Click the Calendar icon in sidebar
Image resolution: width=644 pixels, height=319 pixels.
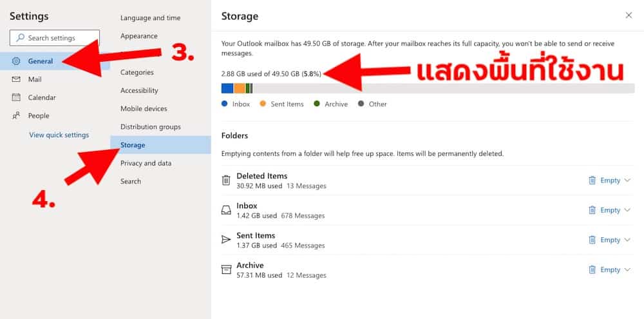(x=16, y=97)
